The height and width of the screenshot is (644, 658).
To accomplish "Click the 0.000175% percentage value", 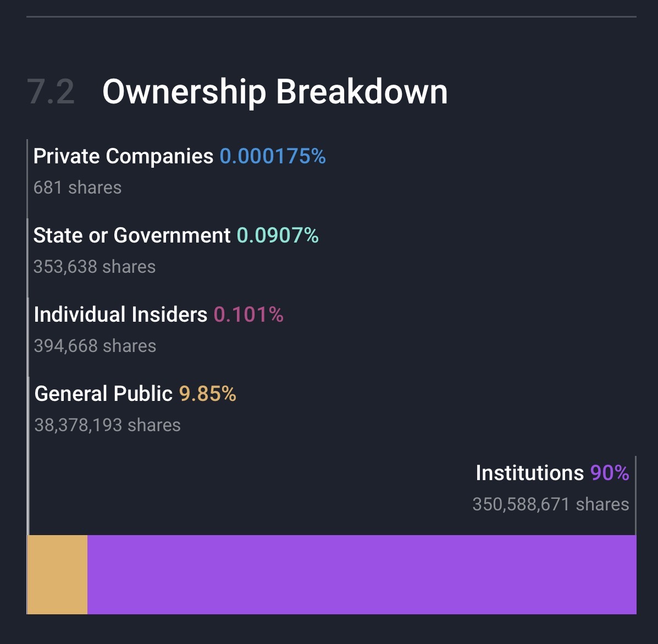I will pyautogui.click(x=273, y=157).
